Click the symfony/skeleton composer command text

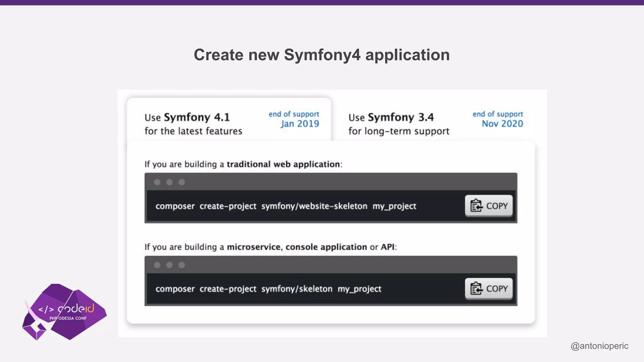pos(268,289)
